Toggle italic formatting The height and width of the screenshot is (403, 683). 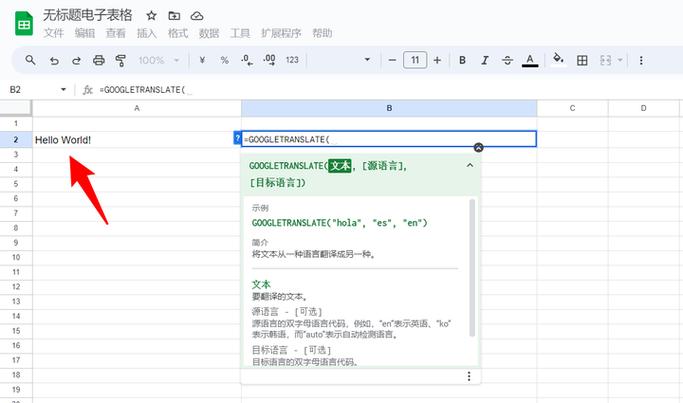[485, 60]
